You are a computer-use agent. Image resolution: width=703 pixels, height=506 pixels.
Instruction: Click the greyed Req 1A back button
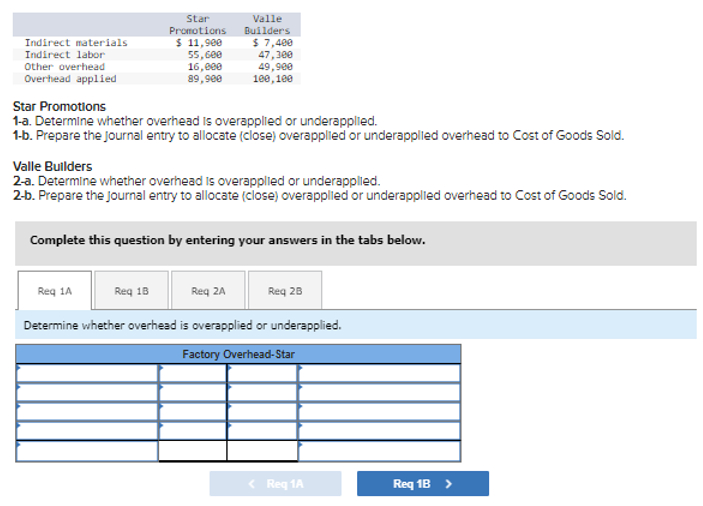pos(275,483)
